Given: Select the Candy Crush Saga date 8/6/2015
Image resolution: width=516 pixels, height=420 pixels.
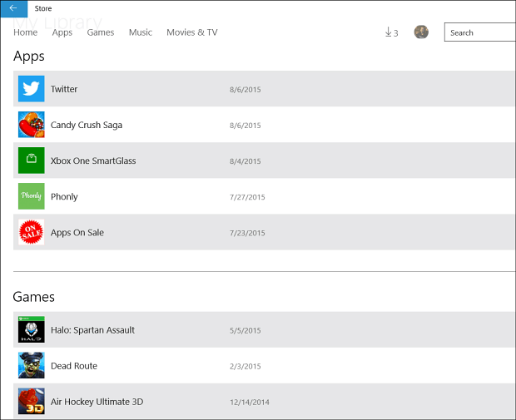Looking at the screenshot, I should [x=246, y=126].
